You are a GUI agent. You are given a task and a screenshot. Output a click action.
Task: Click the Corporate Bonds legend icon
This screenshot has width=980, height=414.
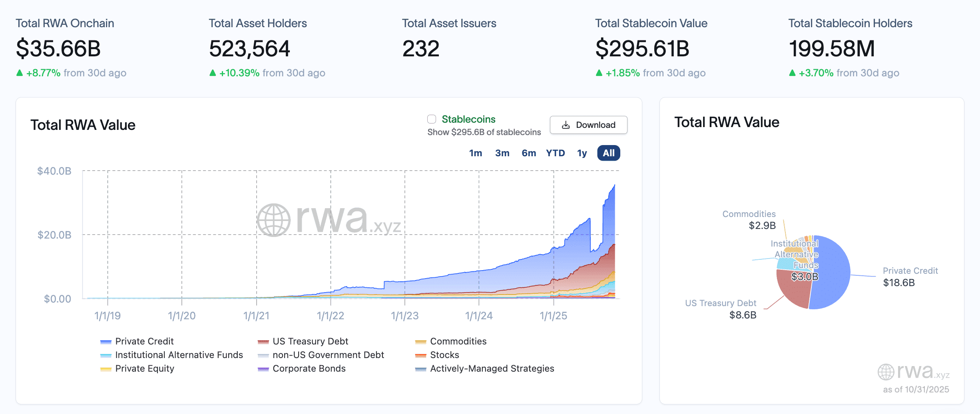(263, 369)
